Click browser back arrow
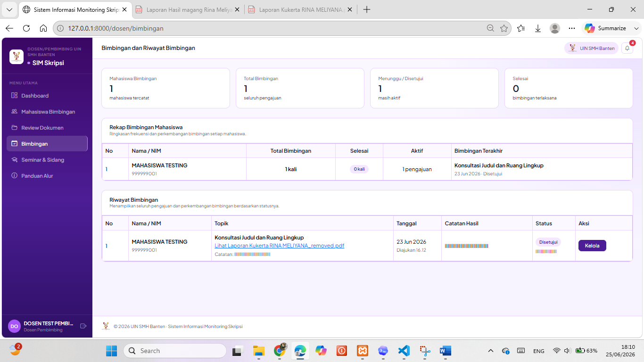Image resolution: width=644 pixels, height=362 pixels. click(9, 28)
